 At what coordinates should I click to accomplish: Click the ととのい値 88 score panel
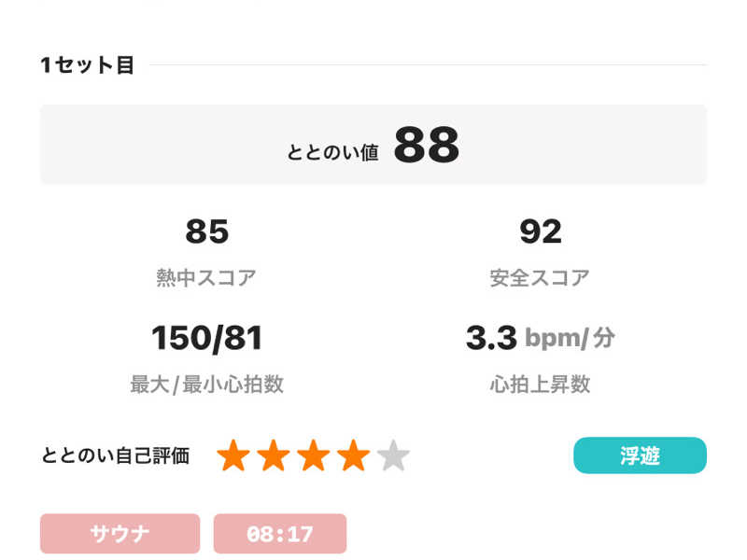point(373,145)
